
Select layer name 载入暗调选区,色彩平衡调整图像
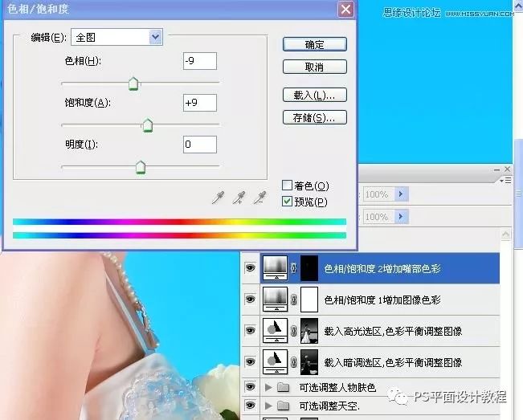click(x=393, y=362)
